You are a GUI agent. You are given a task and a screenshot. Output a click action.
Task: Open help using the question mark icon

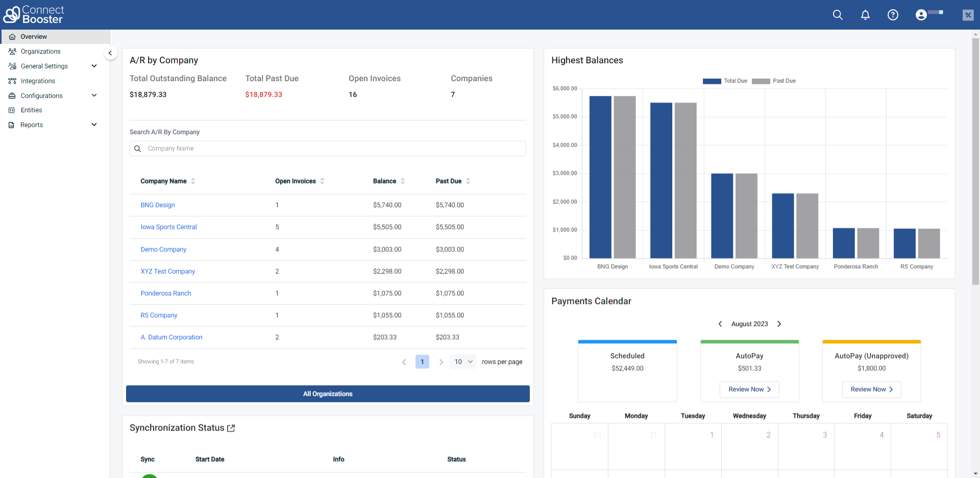(x=893, y=15)
